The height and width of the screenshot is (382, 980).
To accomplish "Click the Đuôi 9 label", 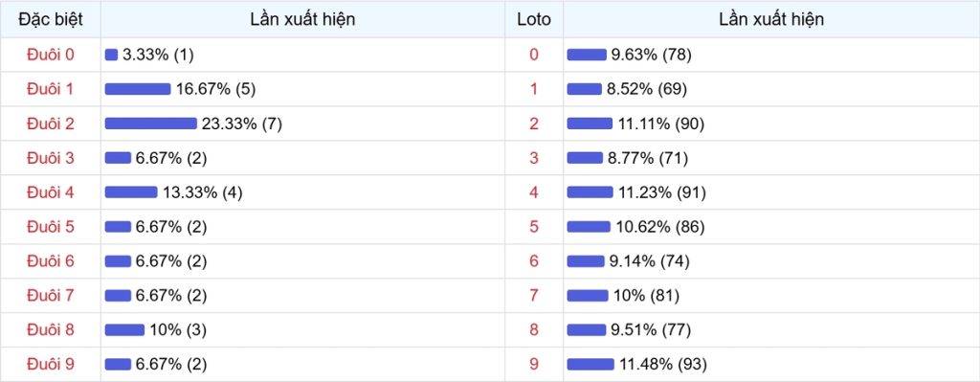I will click(x=50, y=364).
